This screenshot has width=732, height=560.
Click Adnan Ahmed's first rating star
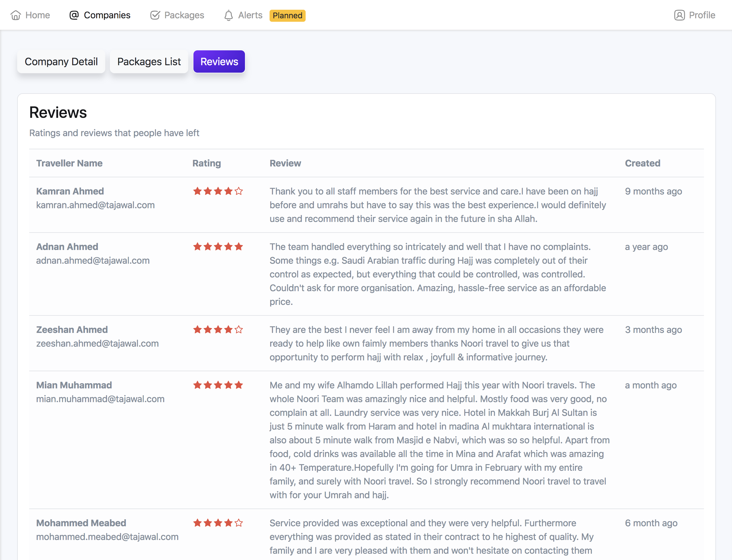(197, 247)
